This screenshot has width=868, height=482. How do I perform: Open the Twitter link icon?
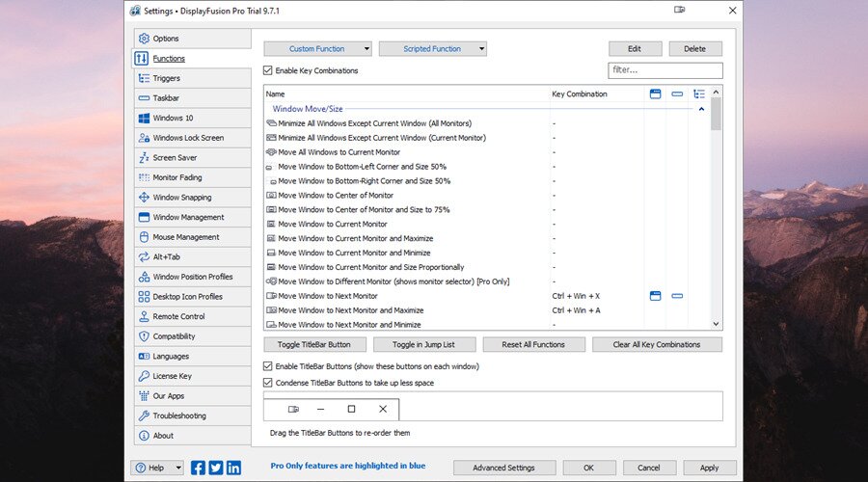pos(216,468)
